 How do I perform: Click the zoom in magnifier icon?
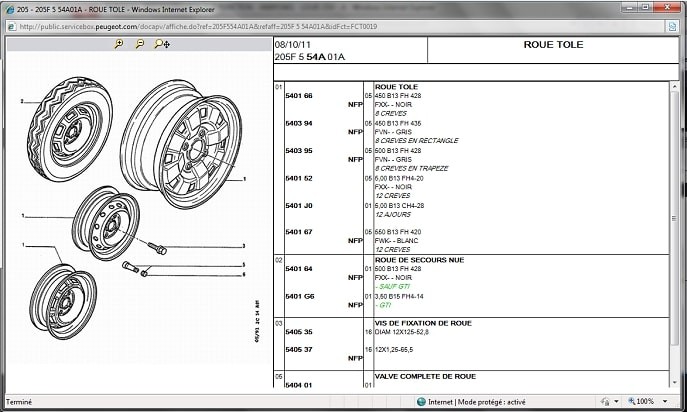pos(119,44)
